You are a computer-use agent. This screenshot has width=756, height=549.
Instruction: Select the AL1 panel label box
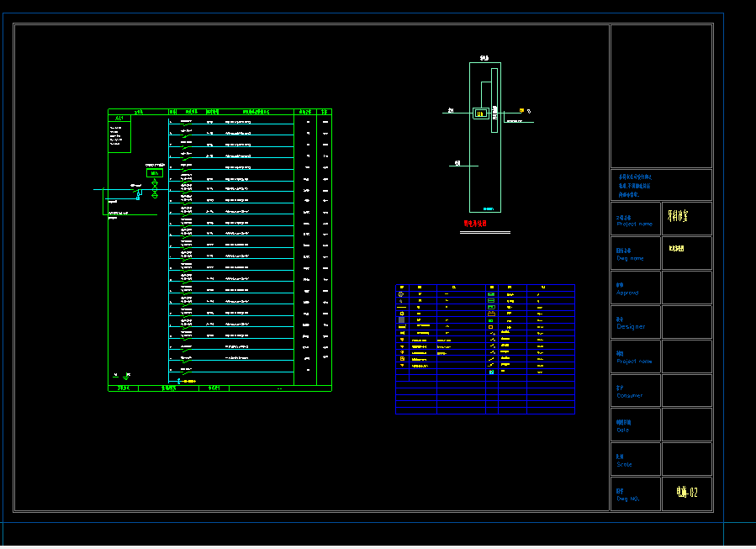[x=119, y=119]
